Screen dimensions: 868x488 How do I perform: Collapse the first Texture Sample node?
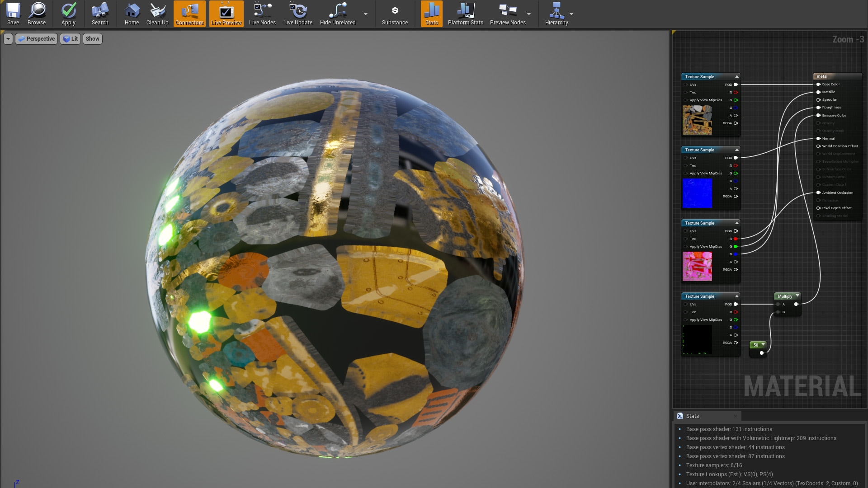pos(737,76)
